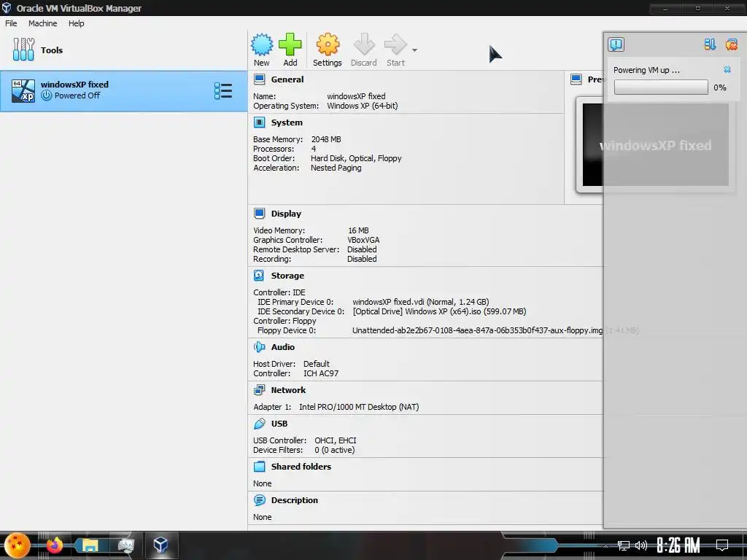Click the 'Windows XP (64-bit)' operating system value
This screenshot has width=747, height=560.
click(x=362, y=106)
